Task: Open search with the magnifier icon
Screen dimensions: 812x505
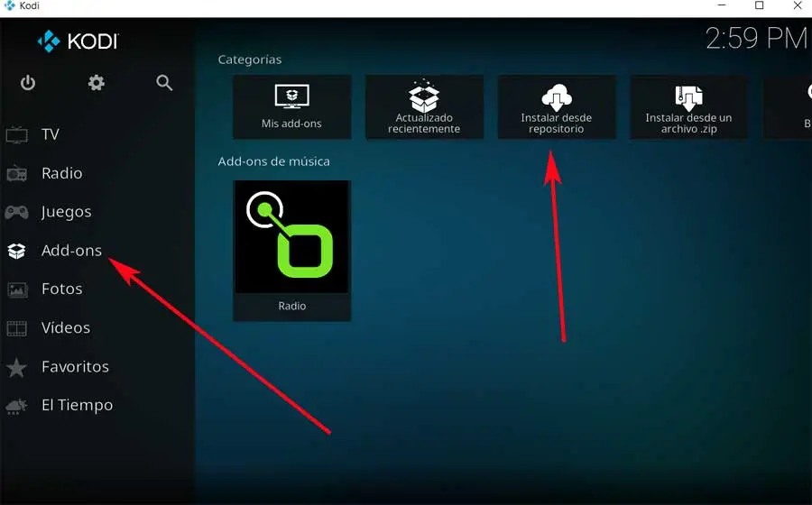Action: click(164, 83)
